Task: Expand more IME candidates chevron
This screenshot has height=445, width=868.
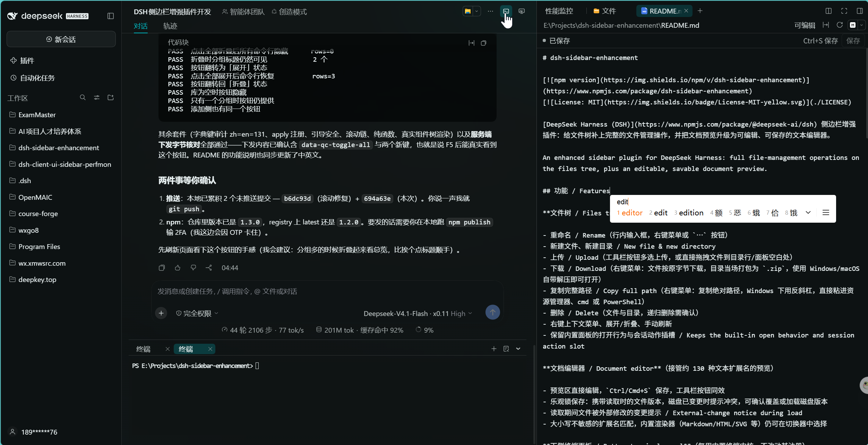Action: coord(808,213)
